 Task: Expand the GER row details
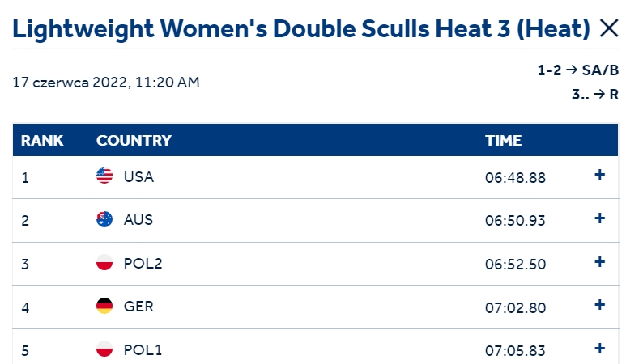tap(599, 305)
